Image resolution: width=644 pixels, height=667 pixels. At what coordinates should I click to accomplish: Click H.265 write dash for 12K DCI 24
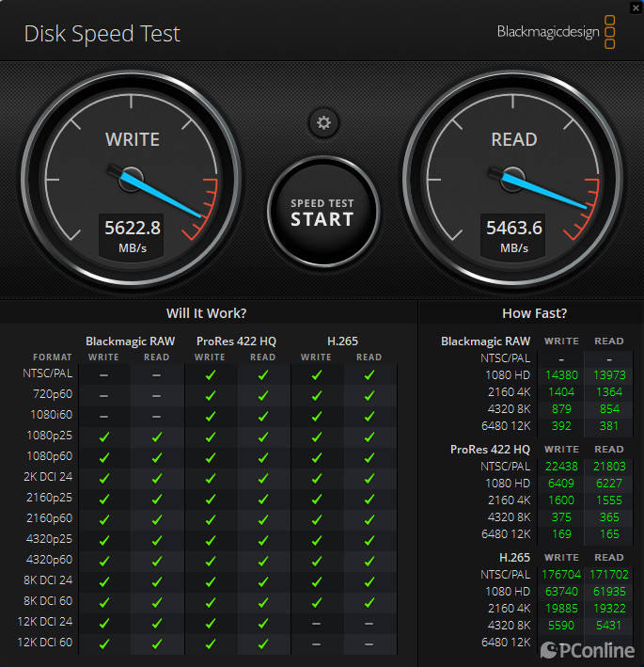[316, 623]
